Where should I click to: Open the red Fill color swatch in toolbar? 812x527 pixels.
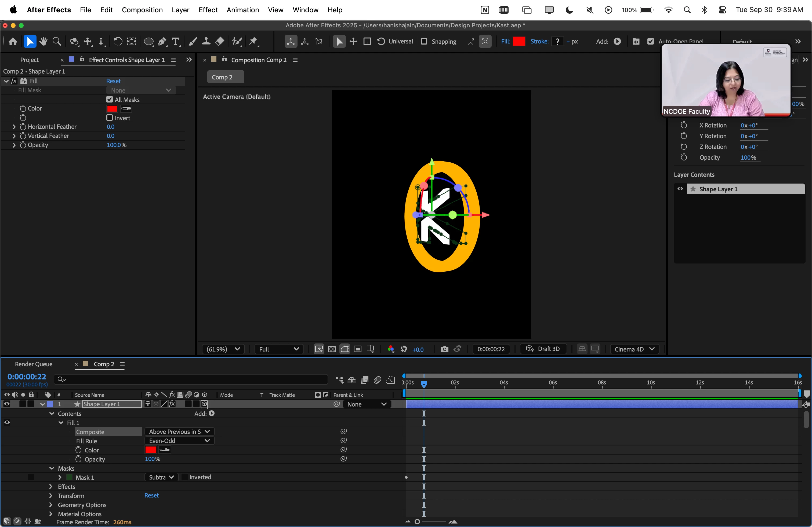click(x=519, y=42)
